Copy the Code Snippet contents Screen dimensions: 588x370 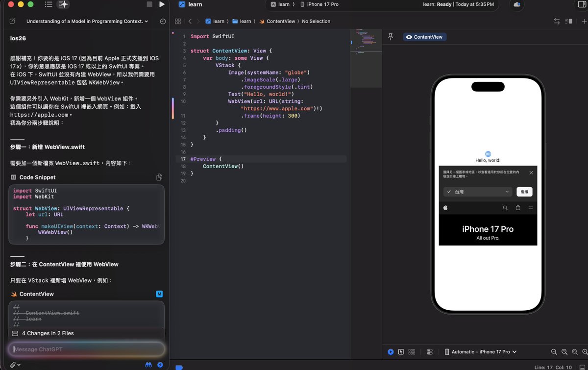point(159,177)
